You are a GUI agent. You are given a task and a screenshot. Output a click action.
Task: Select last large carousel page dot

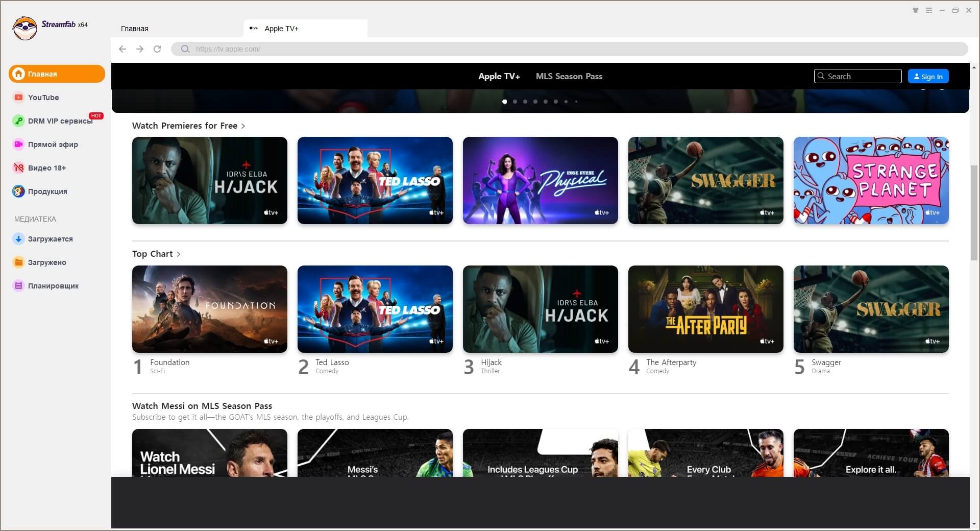[x=556, y=102]
